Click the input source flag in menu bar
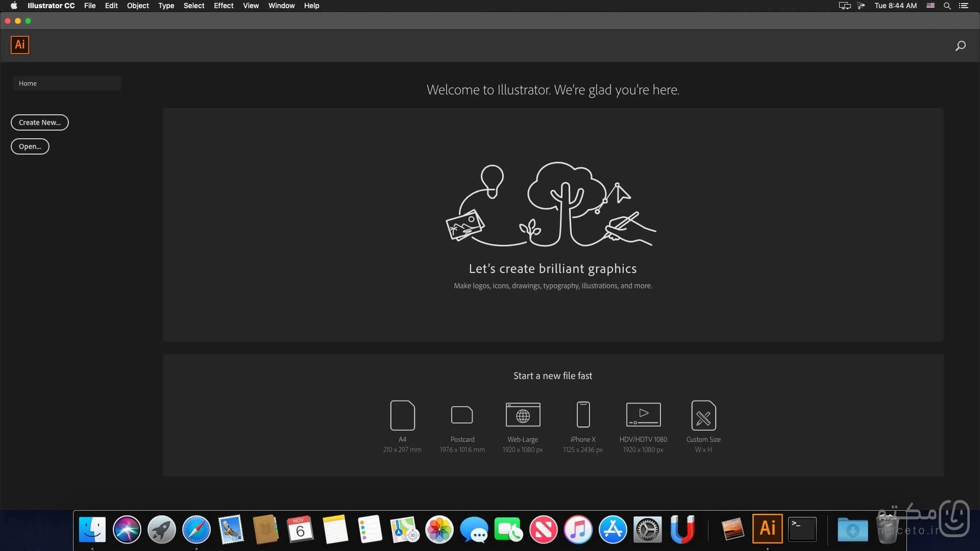980x551 pixels. 930,6
